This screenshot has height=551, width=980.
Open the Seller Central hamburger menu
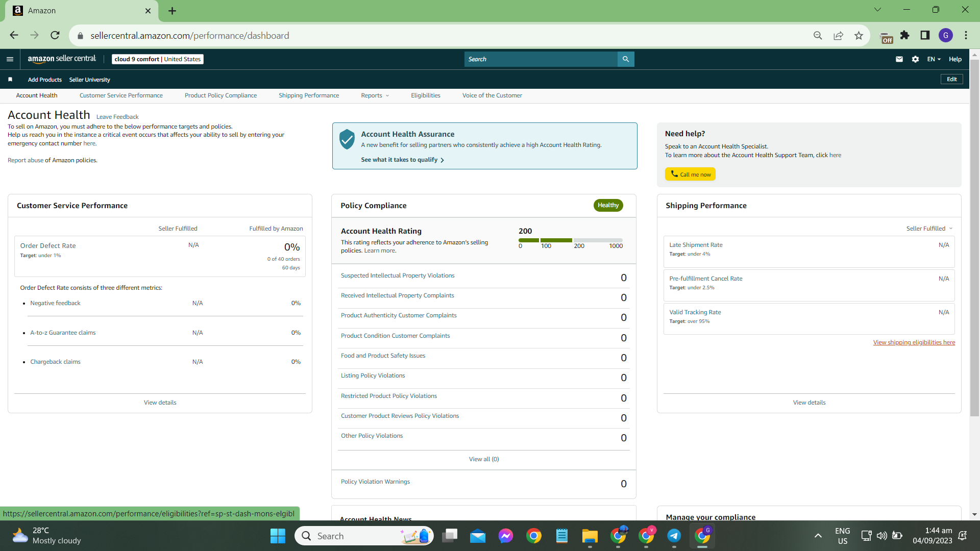click(10, 59)
